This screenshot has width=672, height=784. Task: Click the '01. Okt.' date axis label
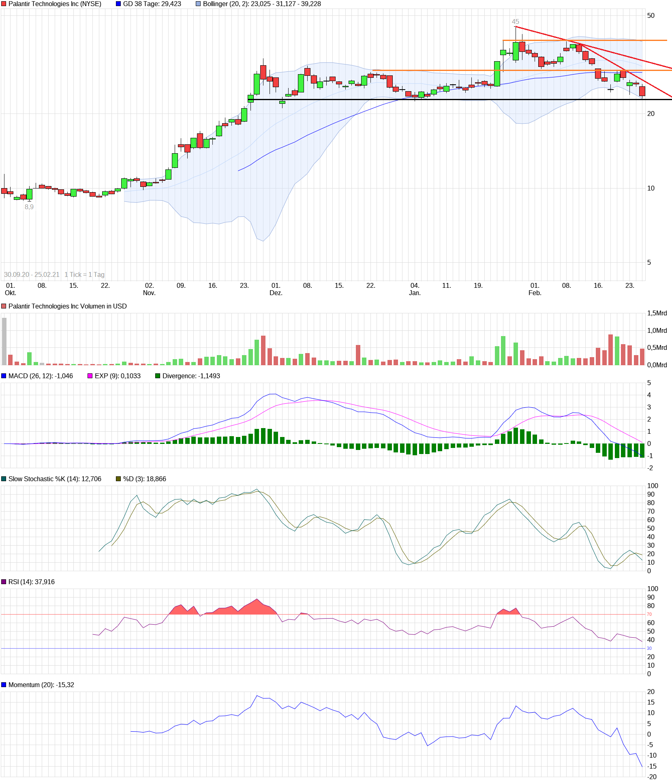click(11, 289)
